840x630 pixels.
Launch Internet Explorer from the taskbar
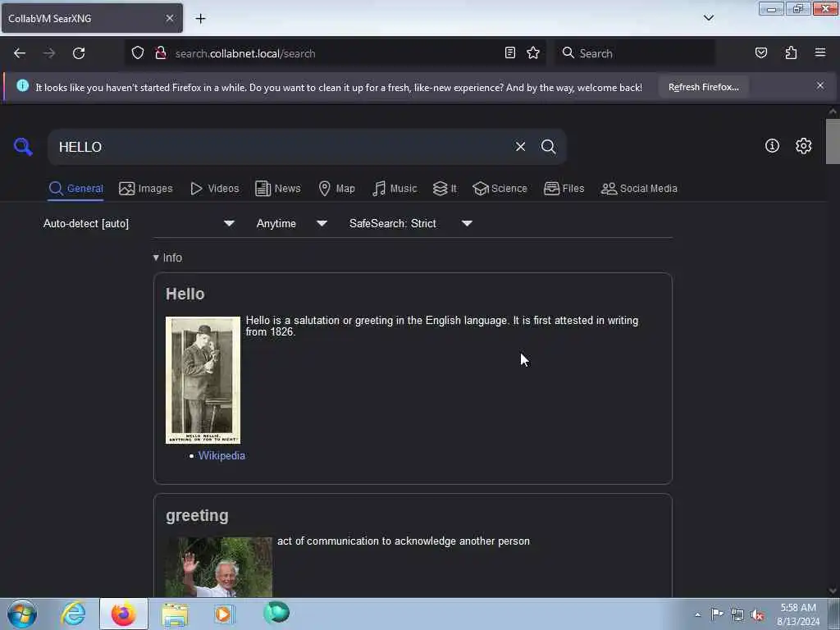[73, 614]
